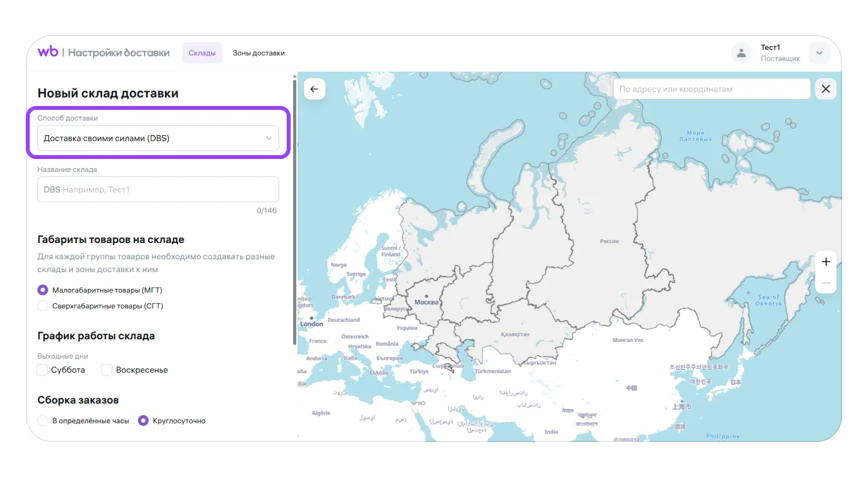Viewport: 868px width, 477px height.
Task: Close the map search with X
Action: tap(825, 89)
